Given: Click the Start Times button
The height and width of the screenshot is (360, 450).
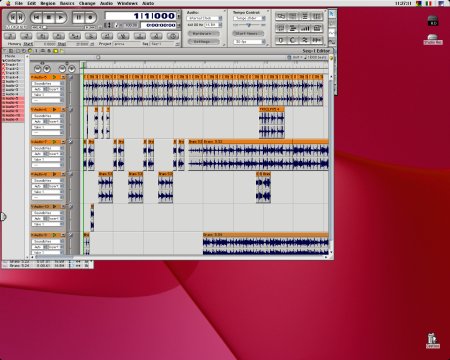Looking at the screenshot, I should (x=248, y=34).
